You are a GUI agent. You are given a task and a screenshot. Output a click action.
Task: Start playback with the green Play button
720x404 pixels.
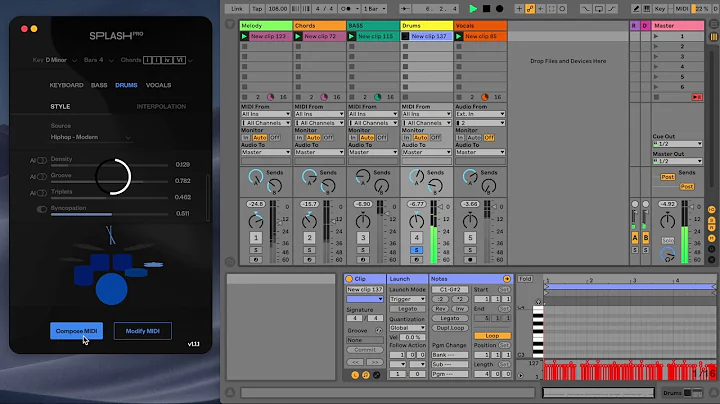coord(473,9)
